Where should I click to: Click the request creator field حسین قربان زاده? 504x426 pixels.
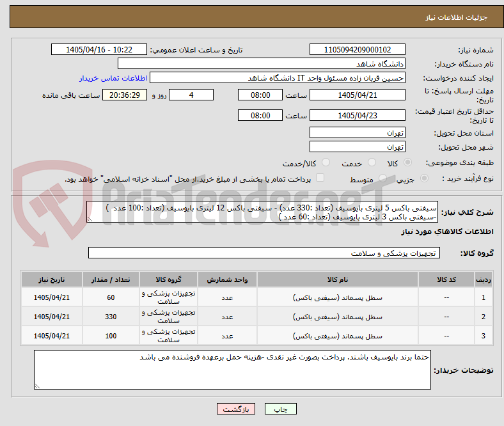278,78
